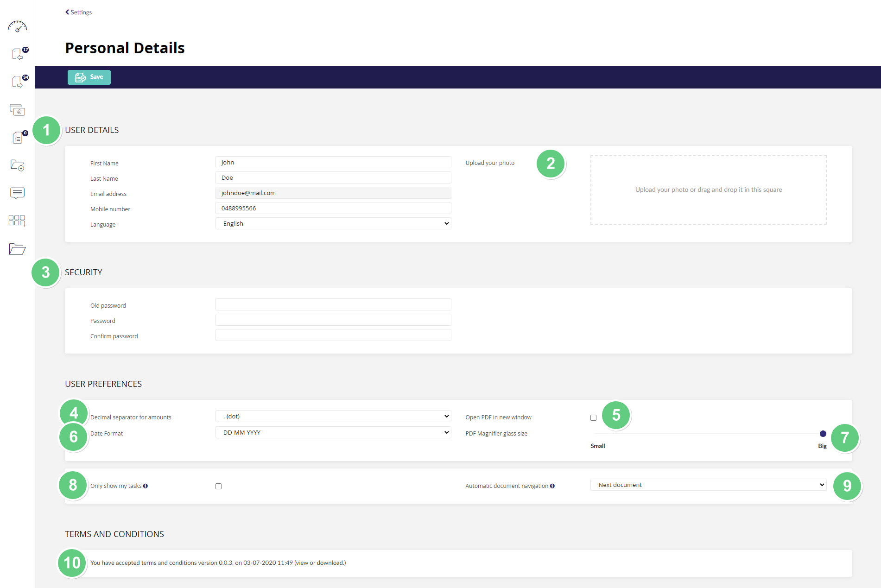The height and width of the screenshot is (588, 881).
Task: Open Automatic document navigation dropdown
Action: point(708,485)
